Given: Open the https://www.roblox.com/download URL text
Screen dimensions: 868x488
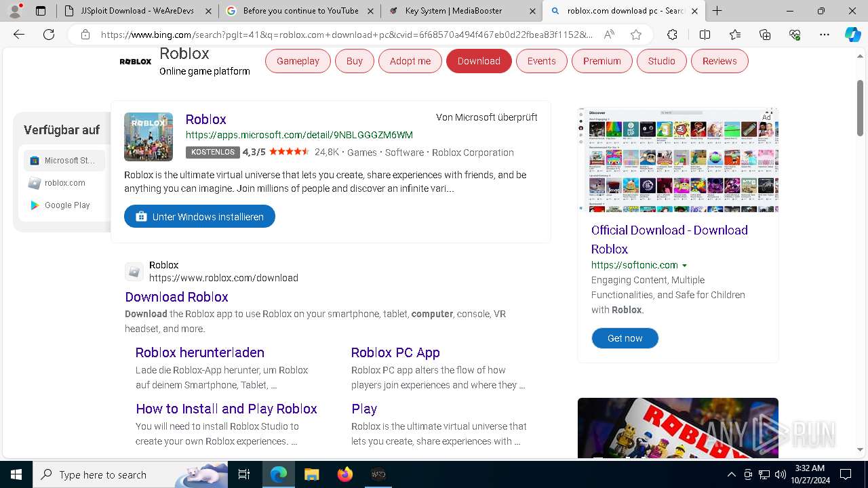Looking at the screenshot, I should [x=224, y=278].
